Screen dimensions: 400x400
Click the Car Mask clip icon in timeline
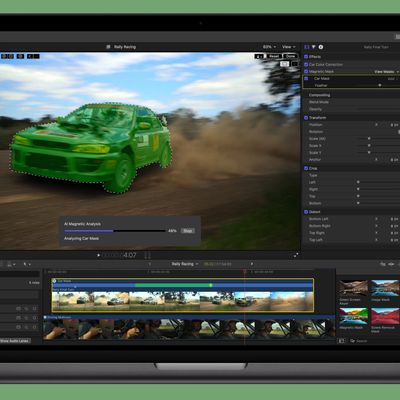pos(54,281)
